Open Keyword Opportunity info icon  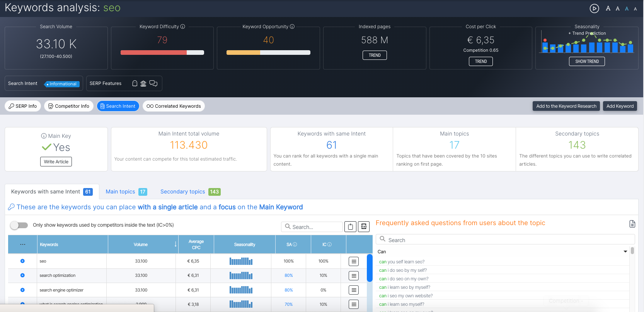292,27
